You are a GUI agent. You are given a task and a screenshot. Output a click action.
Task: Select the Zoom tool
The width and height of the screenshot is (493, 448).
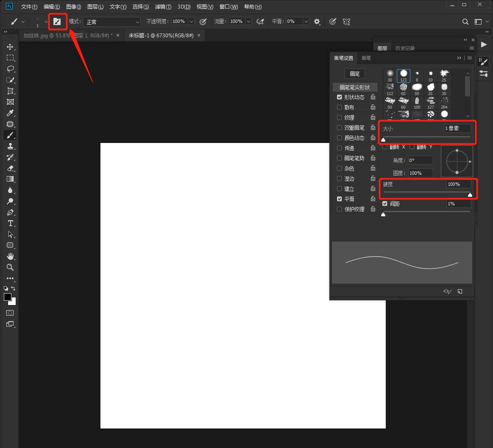pyautogui.click(x=10, y=267)
